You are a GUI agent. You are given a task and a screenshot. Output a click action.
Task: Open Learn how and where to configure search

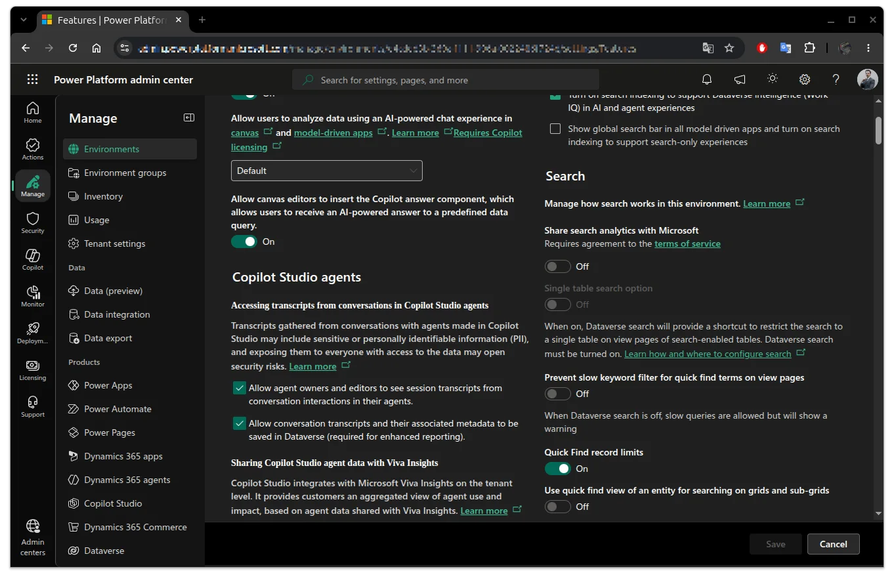(708, 354)
